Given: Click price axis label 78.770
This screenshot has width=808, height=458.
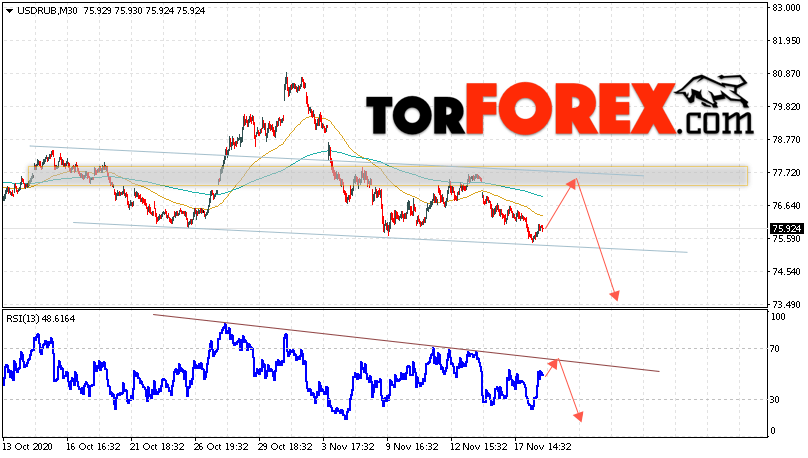Looking at the screenshot, I should [x=786, y=140].
